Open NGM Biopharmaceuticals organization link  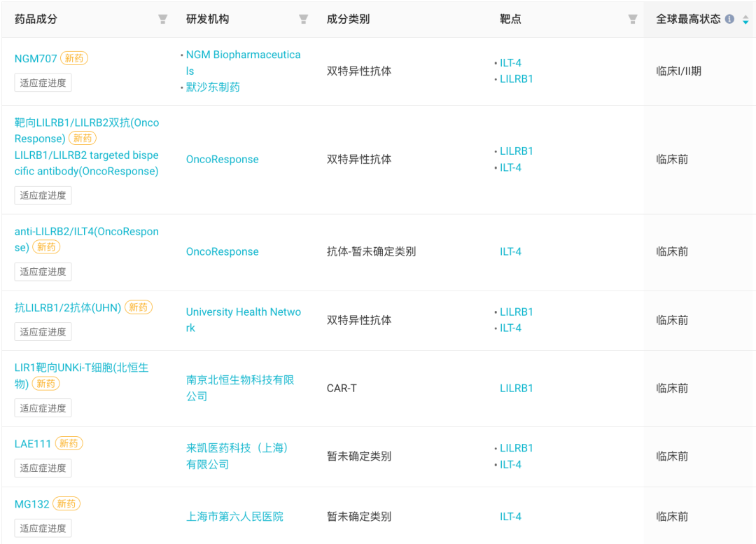(x=243, y=62)
